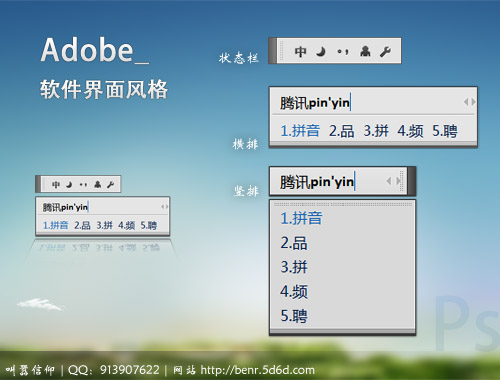Choose 2.品 in the vertical candidate list

[294, 243]
